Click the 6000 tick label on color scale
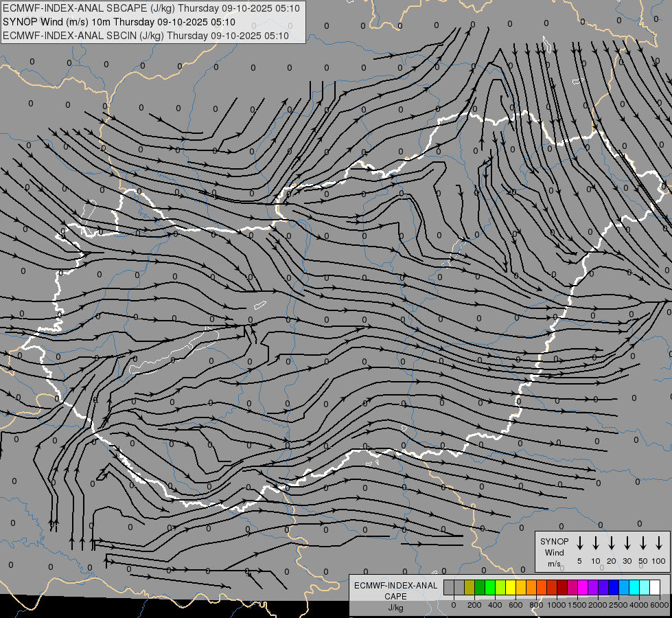The width and height of the screenshot is (672, 618). pos(659,605)
